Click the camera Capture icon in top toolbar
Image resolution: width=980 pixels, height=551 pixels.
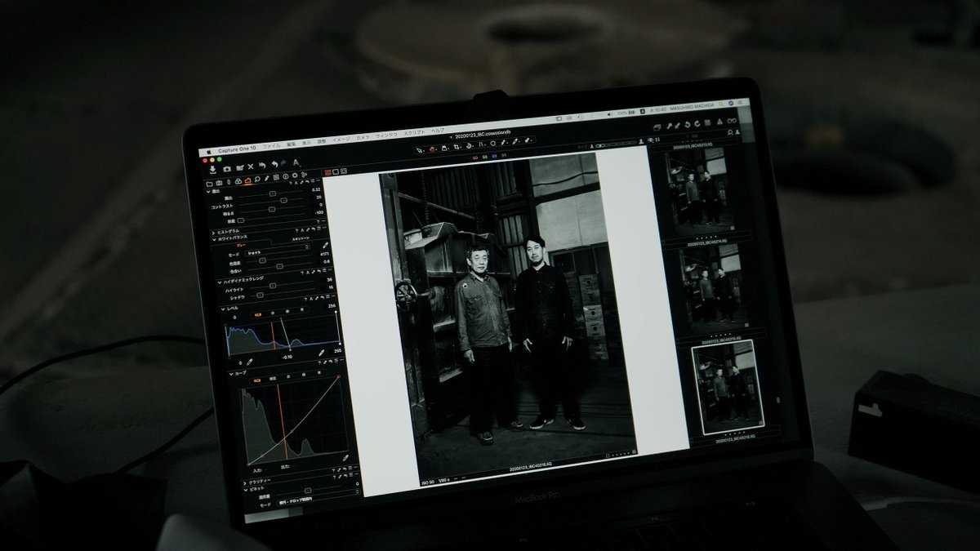tap(226, 168)
